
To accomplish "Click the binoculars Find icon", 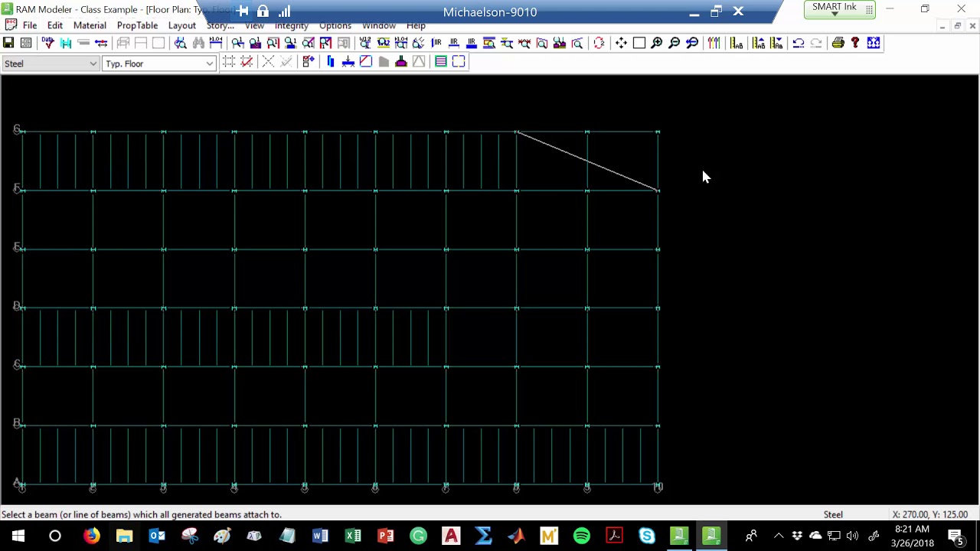I will point(198,43).
